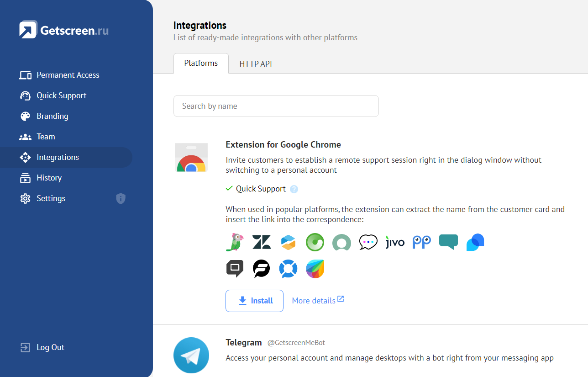
Task: Switch to the Platforms tab
Action: click(201, 63)
